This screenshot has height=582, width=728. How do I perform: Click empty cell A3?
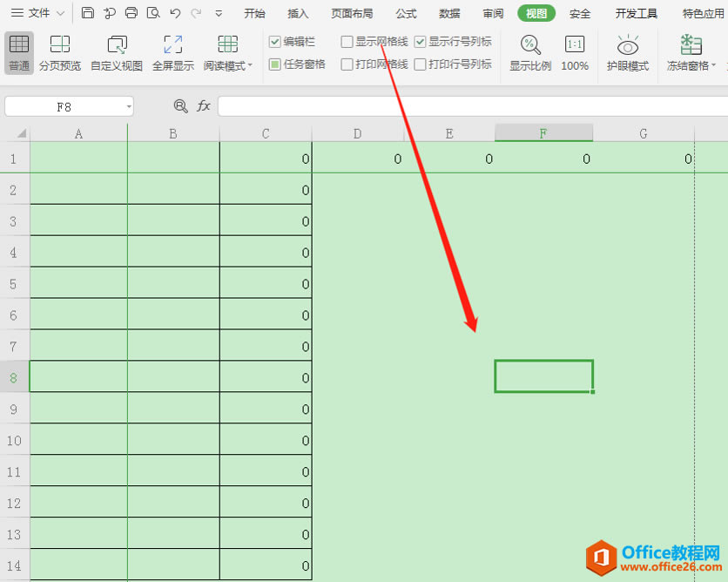[x=78, y=220]
